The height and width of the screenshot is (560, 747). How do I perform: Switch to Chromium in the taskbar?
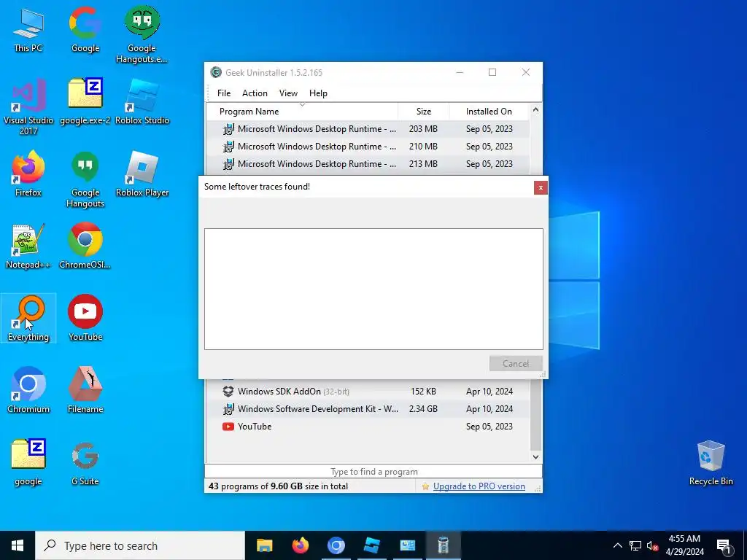tap(336, 545)
